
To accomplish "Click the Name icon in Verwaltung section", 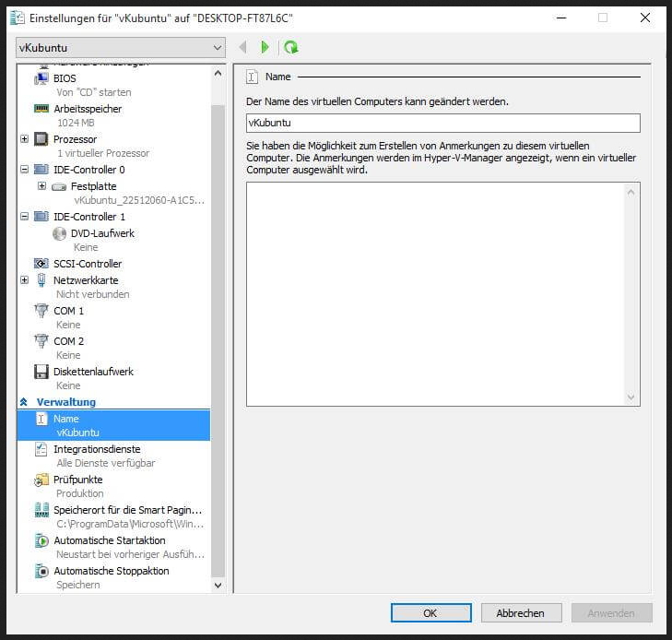I will pos(41,420).
